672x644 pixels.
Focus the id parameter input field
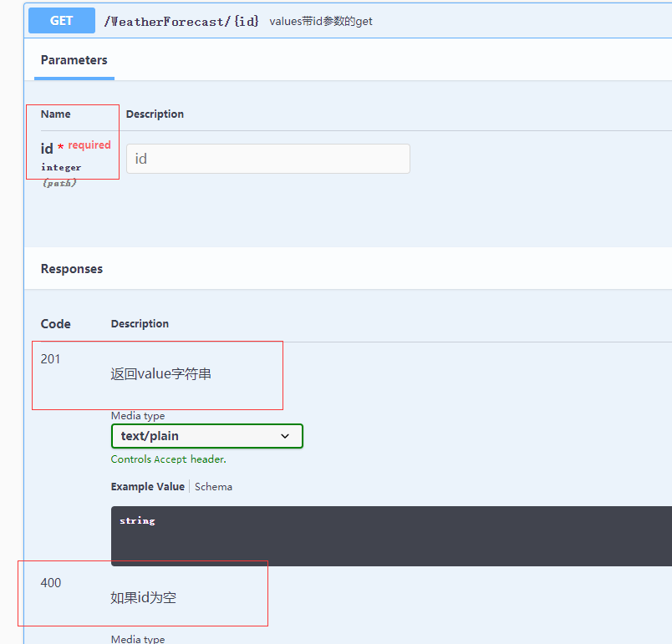tap(267, 159)
